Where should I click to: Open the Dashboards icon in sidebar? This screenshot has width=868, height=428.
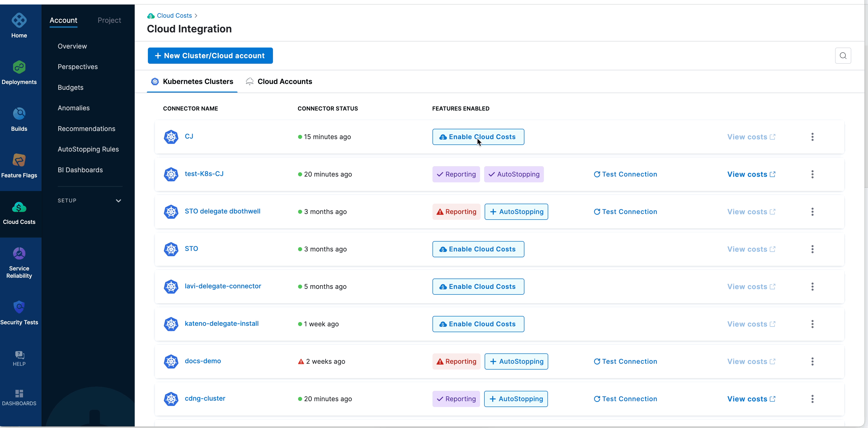(19, 394)
